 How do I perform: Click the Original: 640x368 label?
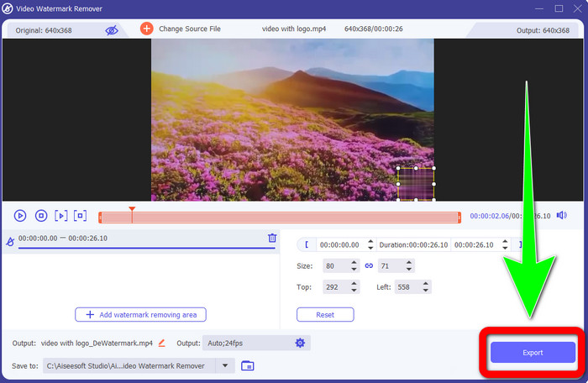pyautogui.click(x=44, y=30)
